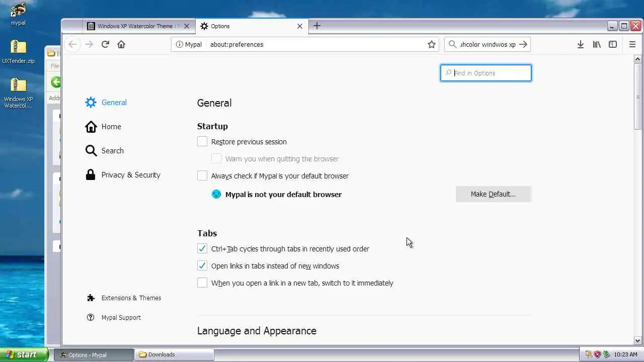This screenshot has width=644, height=362.
Task: Click the Make Default button
Action: click(x=494, y=194)
